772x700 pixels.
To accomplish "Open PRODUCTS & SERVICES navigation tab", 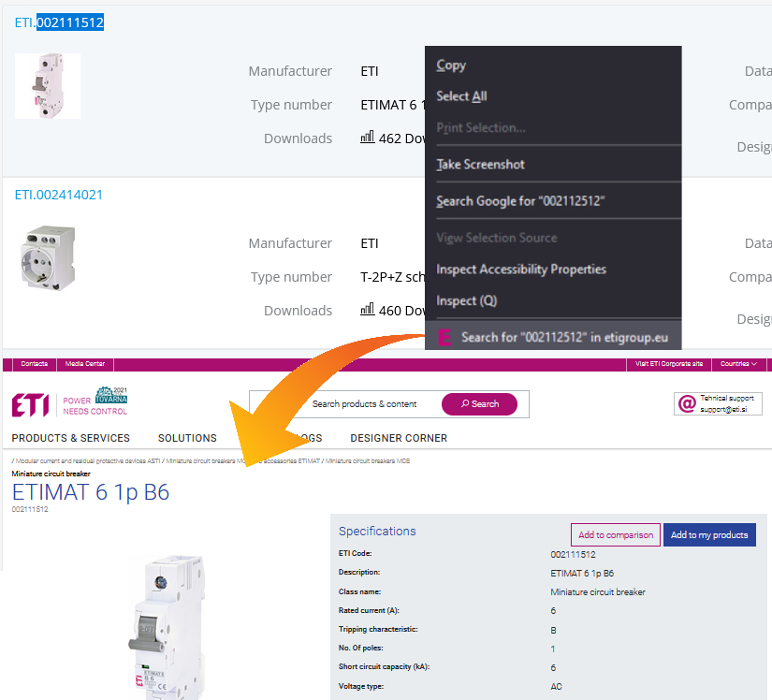I will [71, 438].
